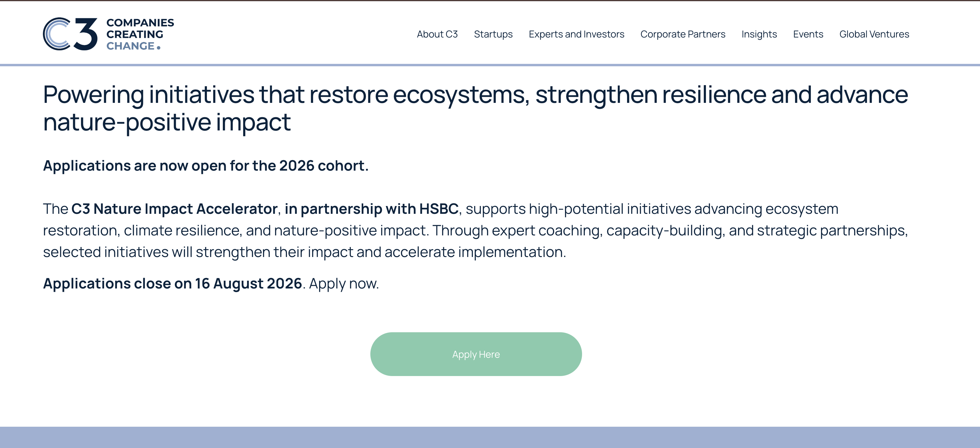Click the C3 logo icon
This screenshot has height=448, width=980.
[x=70, y=34]
